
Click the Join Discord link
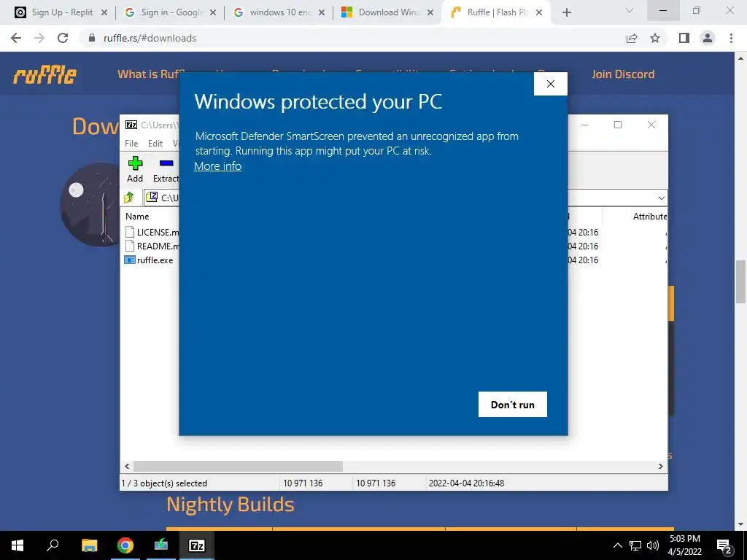coord(623,74)
